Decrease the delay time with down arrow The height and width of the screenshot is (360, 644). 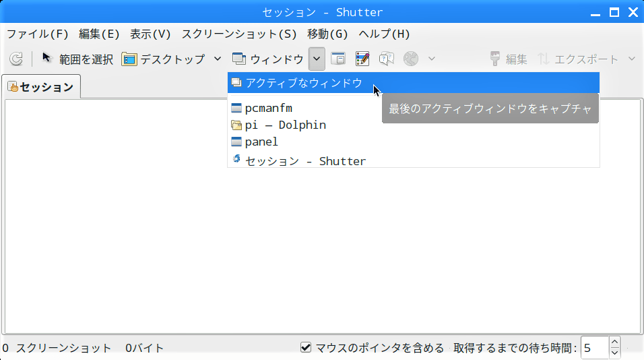click(x=614, y=353)
